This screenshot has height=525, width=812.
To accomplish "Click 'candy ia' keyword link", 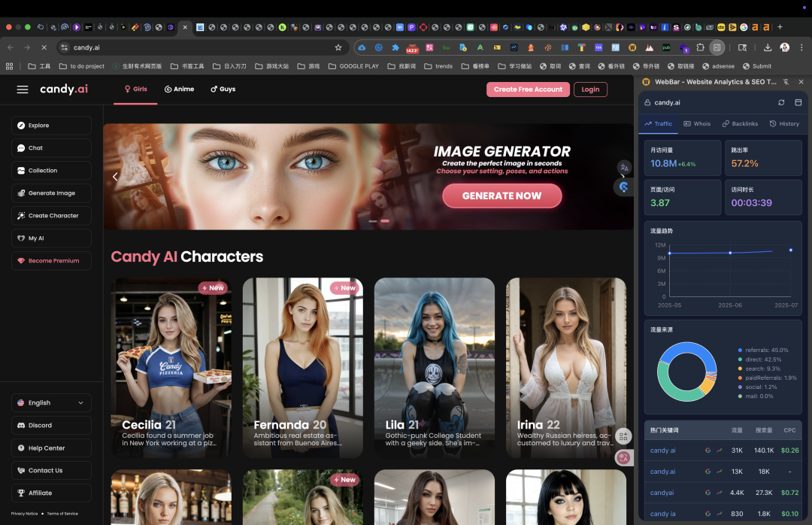I will (663, 514).
